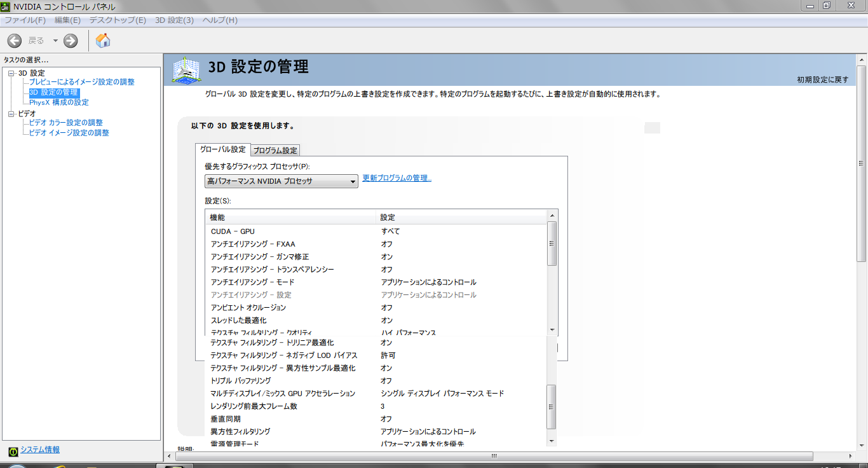Screen dimensions: 868x468
Task: Collapse the 3D 設定 tree node
Action: pos(11,73)
